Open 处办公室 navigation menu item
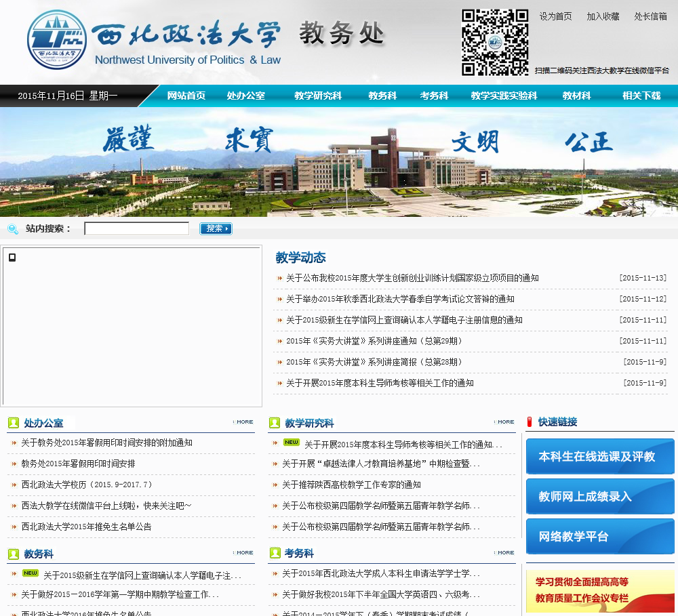The width and height of the screenshot is (678, 616). (245, 96)
